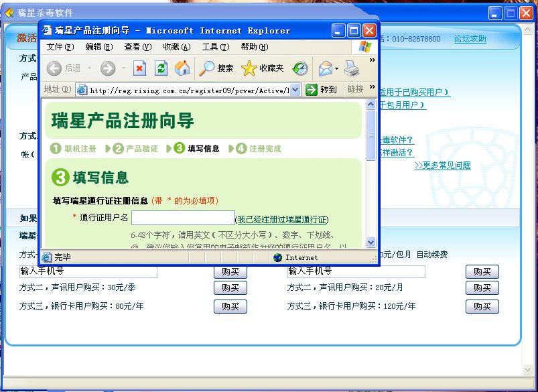This screenshot has width=538, height=392.
Task: Open the 工具(T) menu
Action: (216, 47)
